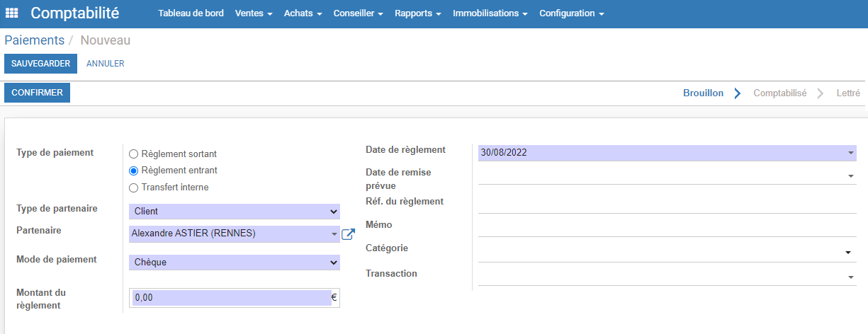Open Immobilisations menu

click(490, 13)
